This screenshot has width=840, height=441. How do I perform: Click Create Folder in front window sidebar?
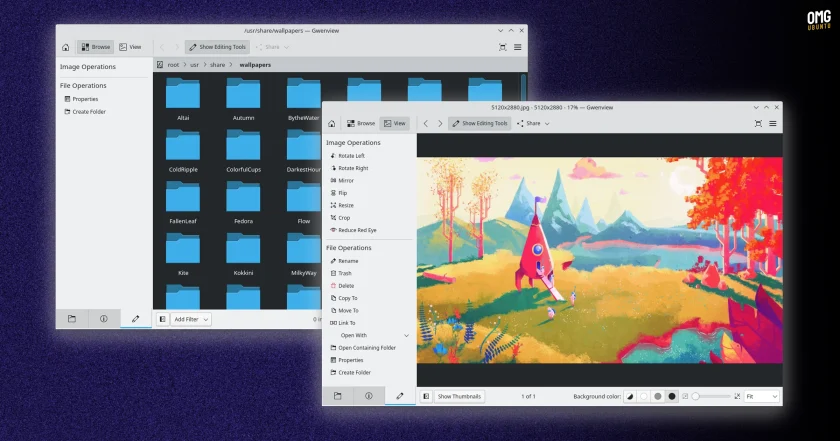pos(350,372)
